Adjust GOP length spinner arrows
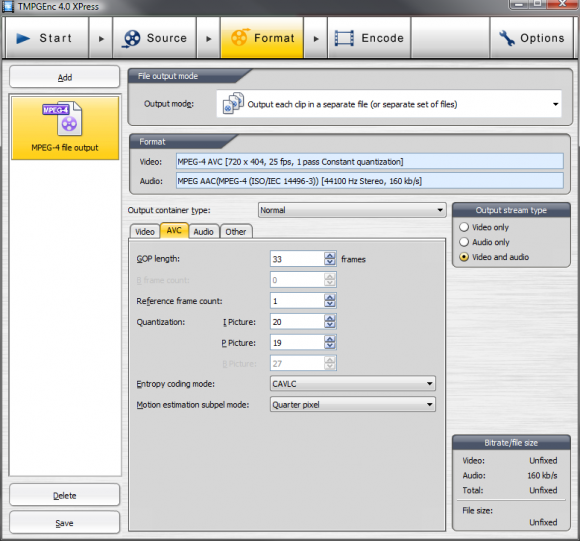 coord(330,259)
